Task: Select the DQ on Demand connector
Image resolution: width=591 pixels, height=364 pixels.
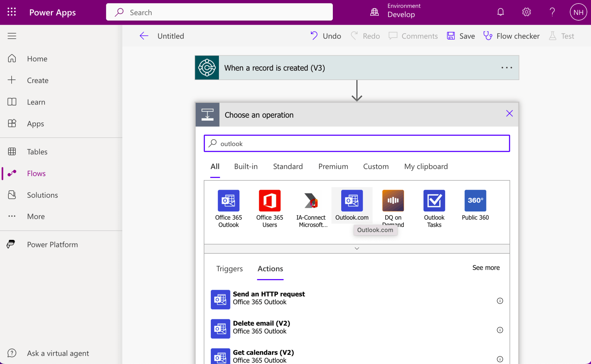Action: click(x=393, y=201)
